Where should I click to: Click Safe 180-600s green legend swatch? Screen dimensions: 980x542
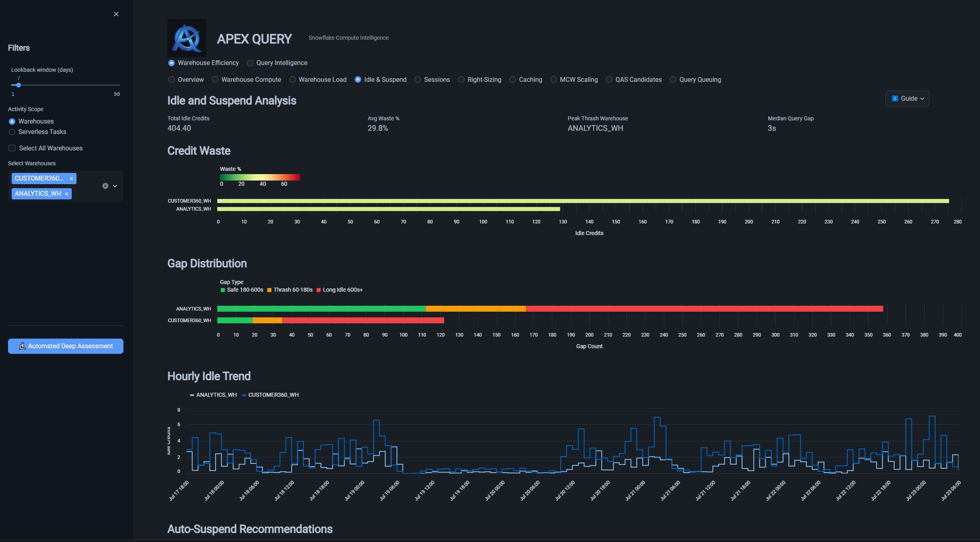pos(223,290)
